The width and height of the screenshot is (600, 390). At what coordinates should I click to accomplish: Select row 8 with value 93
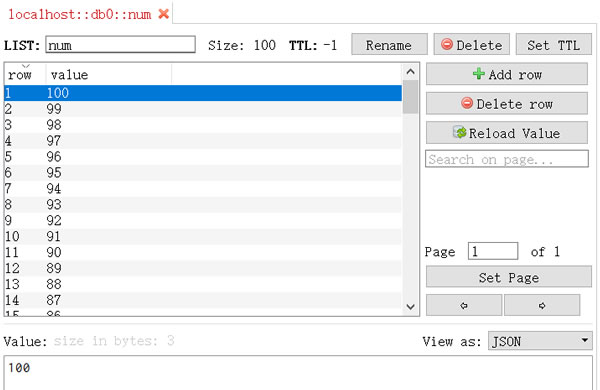[x=203, y=205]
